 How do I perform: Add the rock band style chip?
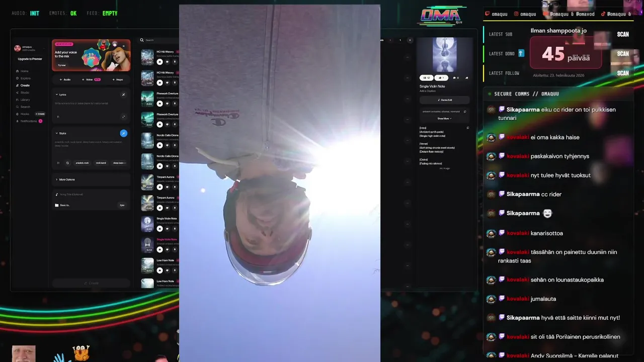pos(101,163)
